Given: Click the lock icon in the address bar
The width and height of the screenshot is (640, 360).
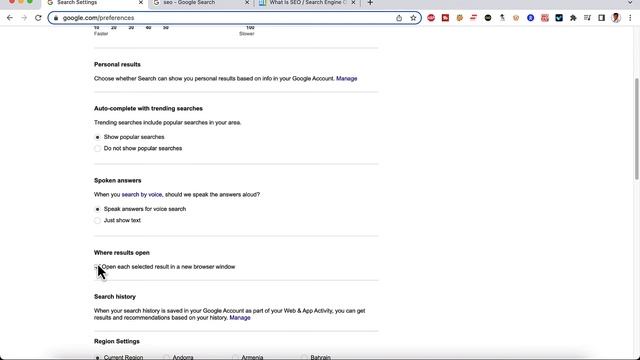Looking at the screenshot, I should [56, 18].
